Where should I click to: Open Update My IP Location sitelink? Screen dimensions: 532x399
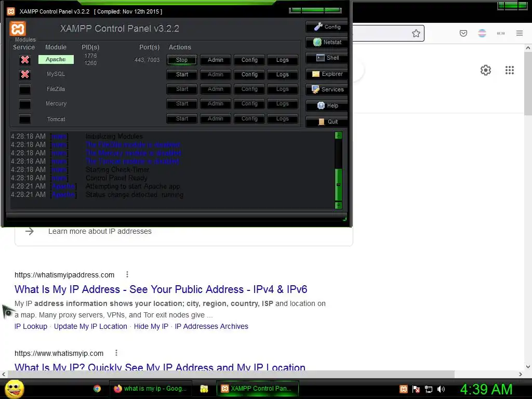pos(90,326)
